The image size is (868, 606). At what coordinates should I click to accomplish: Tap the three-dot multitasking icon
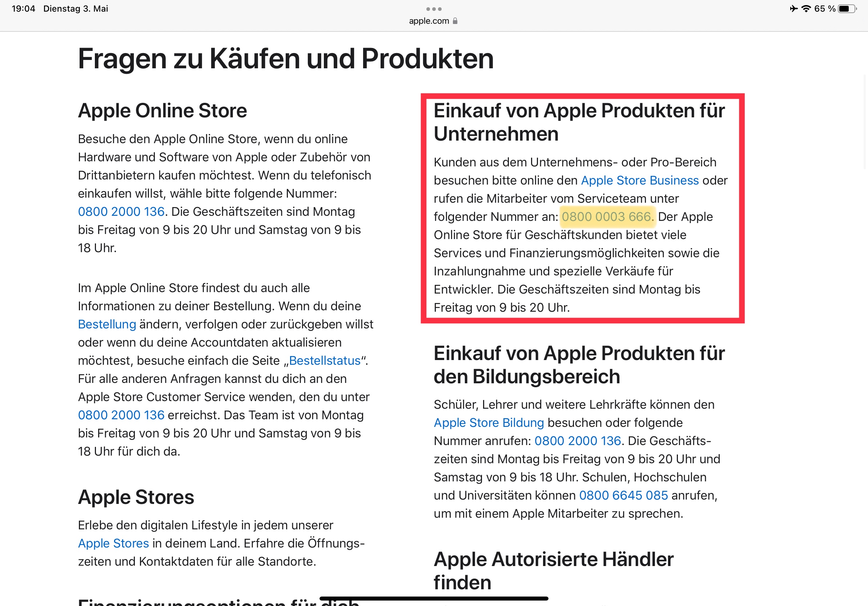coord(434,9)
